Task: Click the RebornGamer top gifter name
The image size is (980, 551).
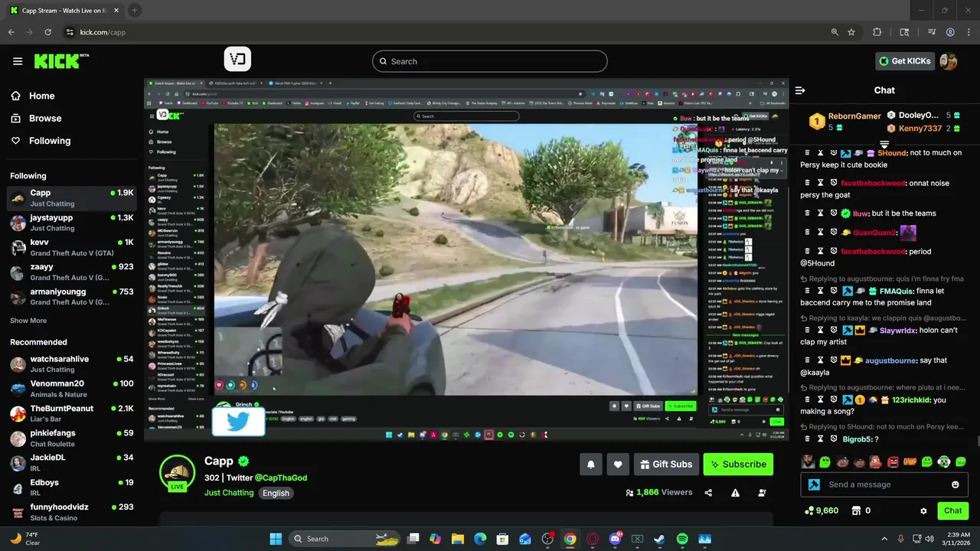Action: pyautogui.click(x=854, y=116)
